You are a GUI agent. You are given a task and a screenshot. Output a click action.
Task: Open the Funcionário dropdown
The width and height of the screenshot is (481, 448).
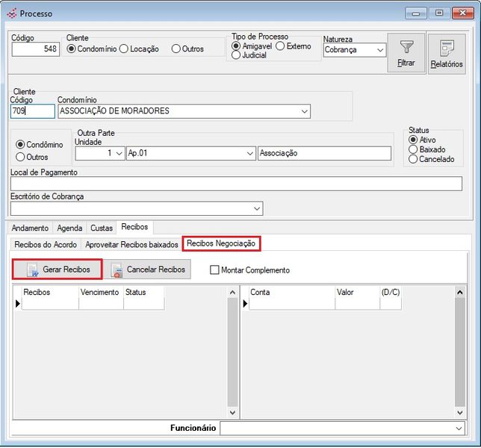[459, 429]
